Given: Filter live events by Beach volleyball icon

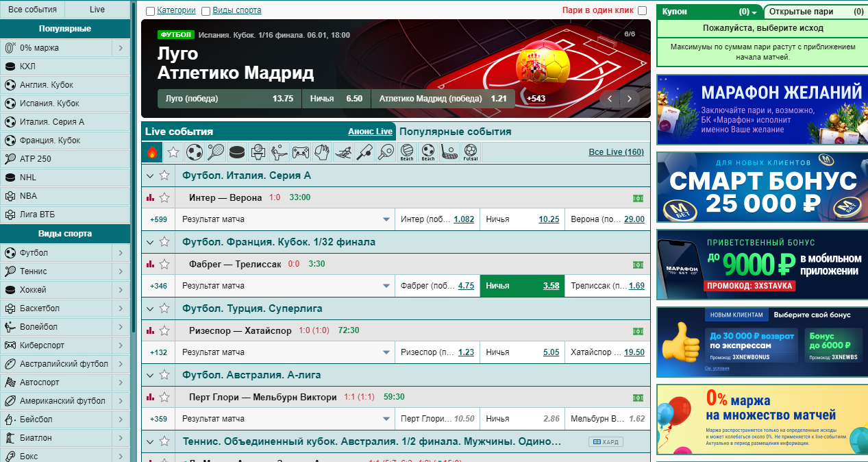Looking at the screenshot, I should click(x=407, y=151).
